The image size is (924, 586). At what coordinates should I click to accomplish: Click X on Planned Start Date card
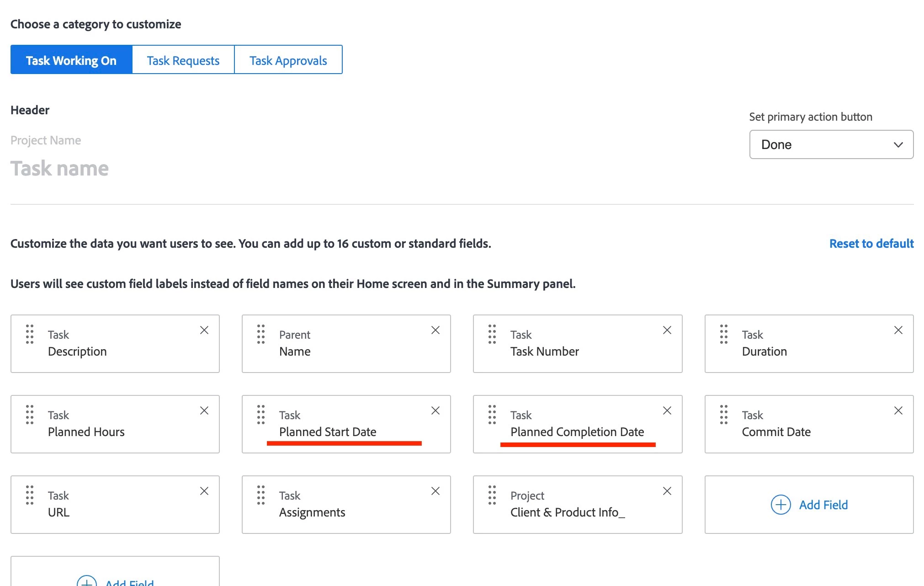point(435,410)
